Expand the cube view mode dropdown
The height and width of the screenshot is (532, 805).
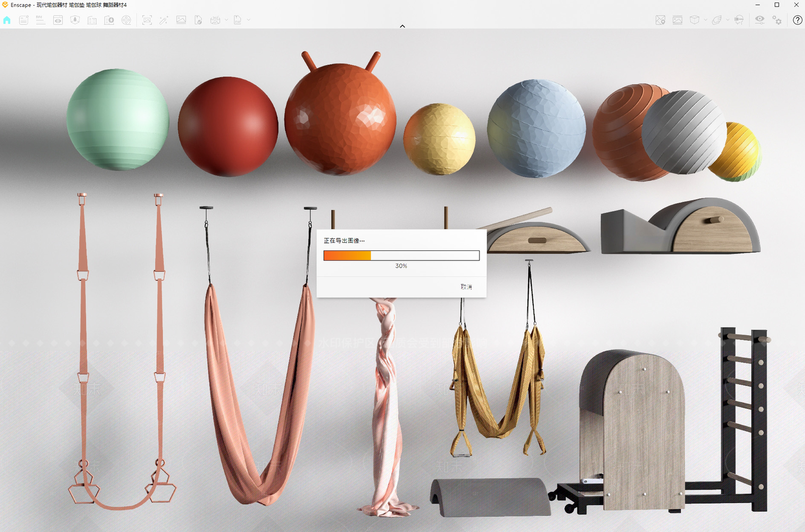pos(705,20)
